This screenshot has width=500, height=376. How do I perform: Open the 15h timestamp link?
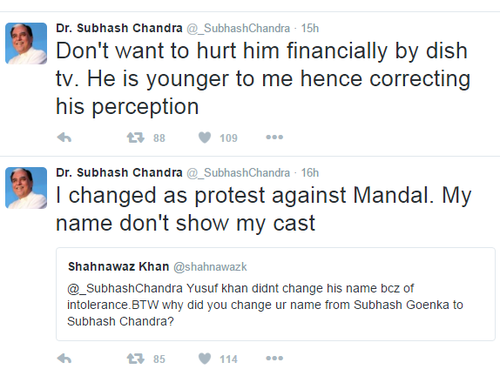tap(310, 28)
